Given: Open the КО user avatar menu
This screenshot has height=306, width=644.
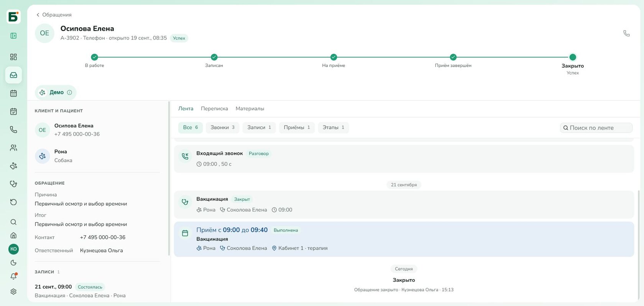Looking at the screenshot, I should 13,249.
